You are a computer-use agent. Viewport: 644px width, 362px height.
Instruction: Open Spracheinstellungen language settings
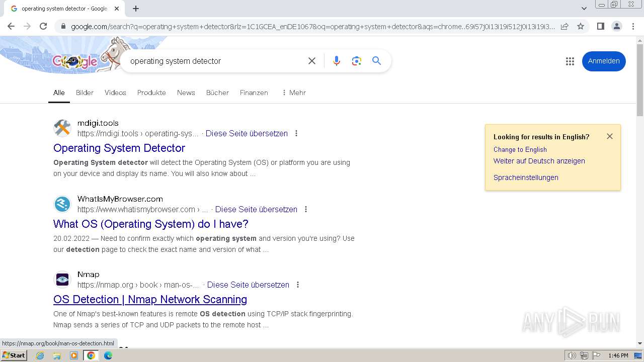[x=526, y=177]
